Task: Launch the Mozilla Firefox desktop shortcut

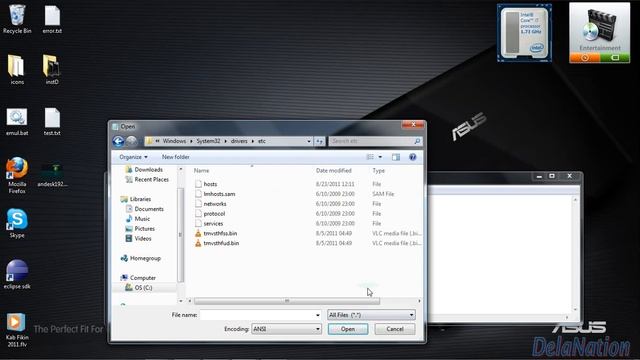Action: [17, 176]
